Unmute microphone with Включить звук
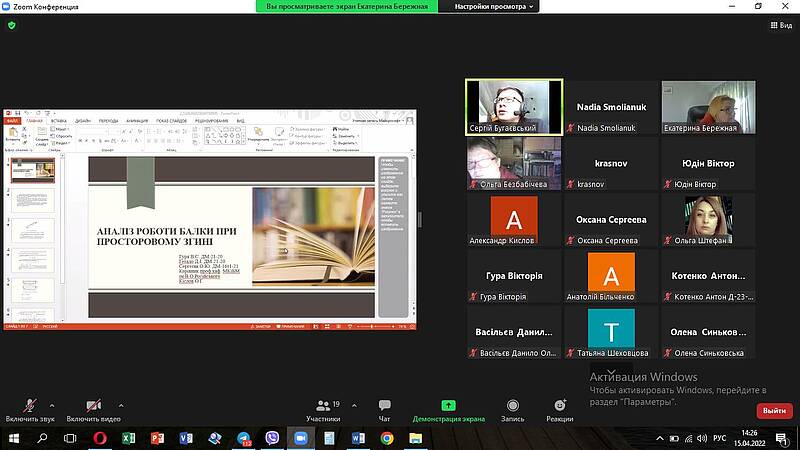 click(29, 409)
